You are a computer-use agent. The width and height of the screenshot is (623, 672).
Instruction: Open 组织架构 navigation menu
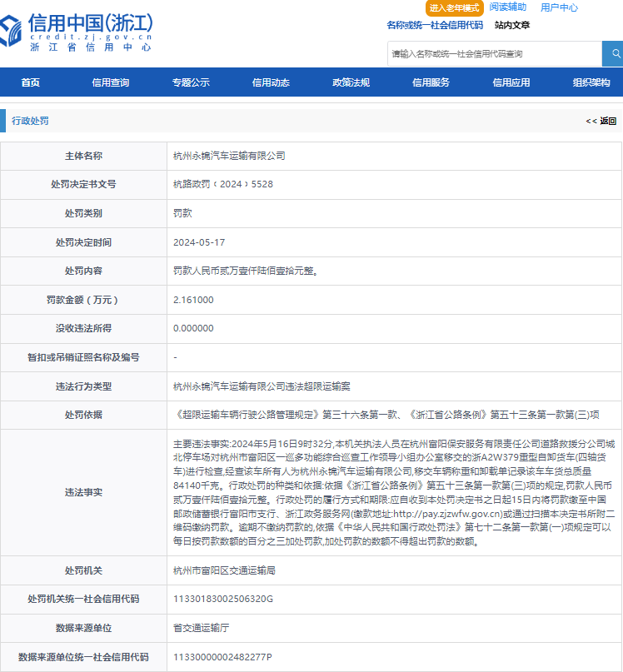(591, 82)
